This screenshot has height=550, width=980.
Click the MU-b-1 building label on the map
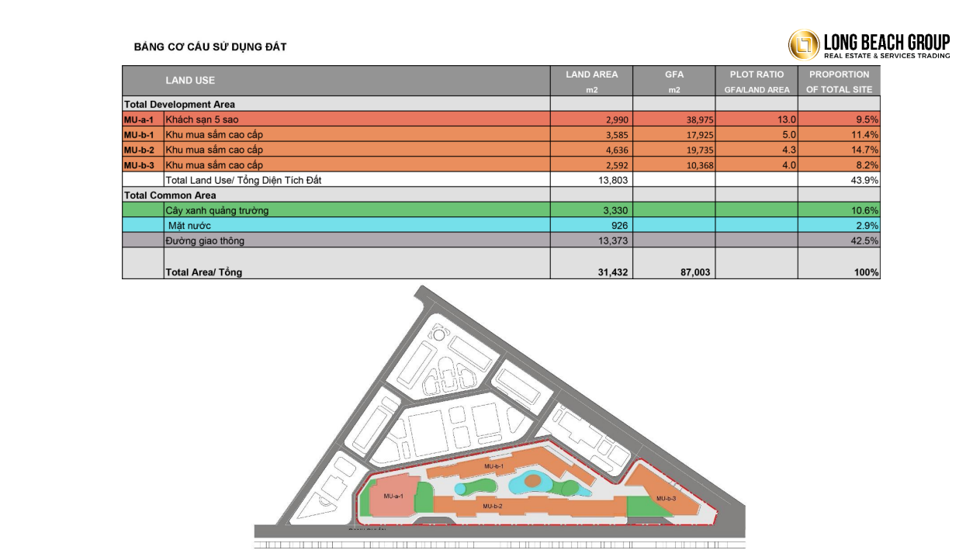click(494, 466)
